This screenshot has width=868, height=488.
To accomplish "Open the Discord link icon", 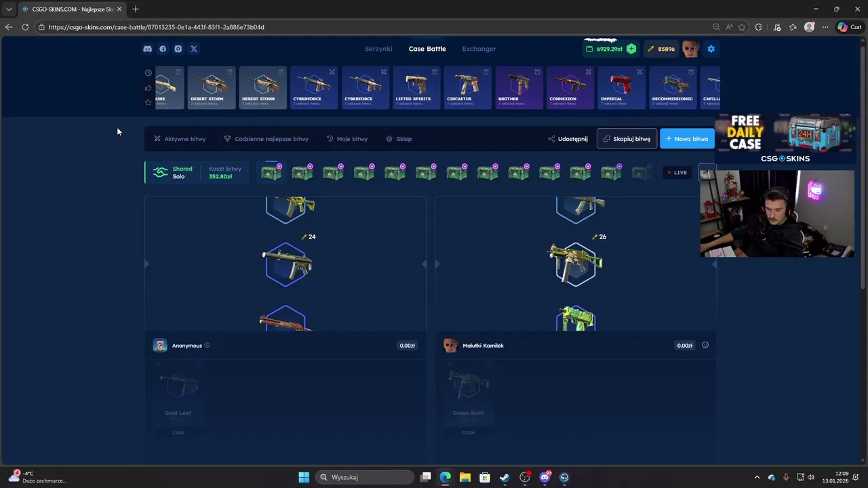I will pos(147,49).
